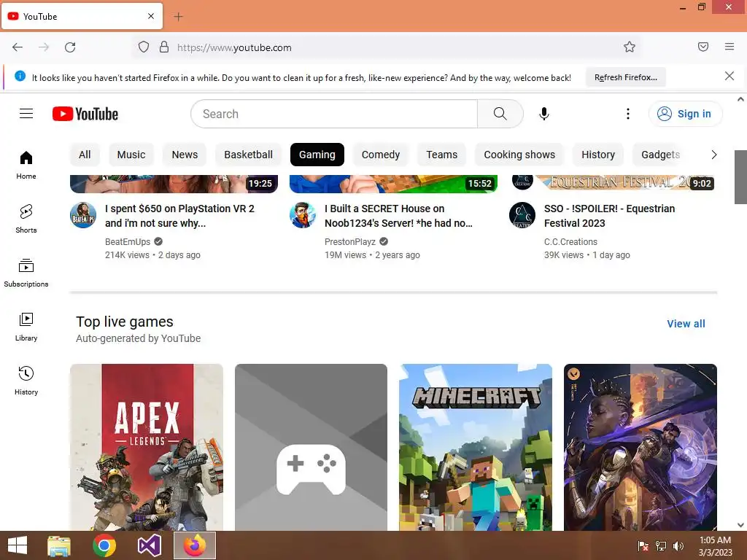Click the Firefox taskbar icon
Viewport: 747px width, 560px height.
[x=194, y=545]
